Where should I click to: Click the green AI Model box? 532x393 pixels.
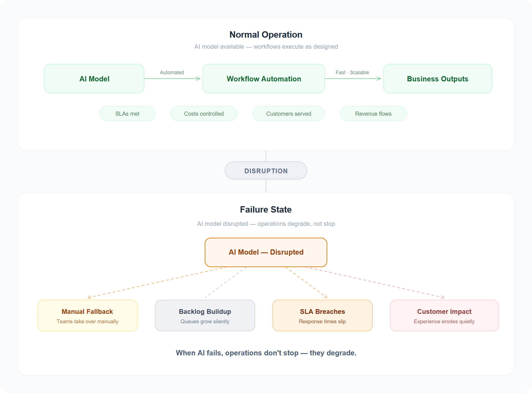point(94,79)
